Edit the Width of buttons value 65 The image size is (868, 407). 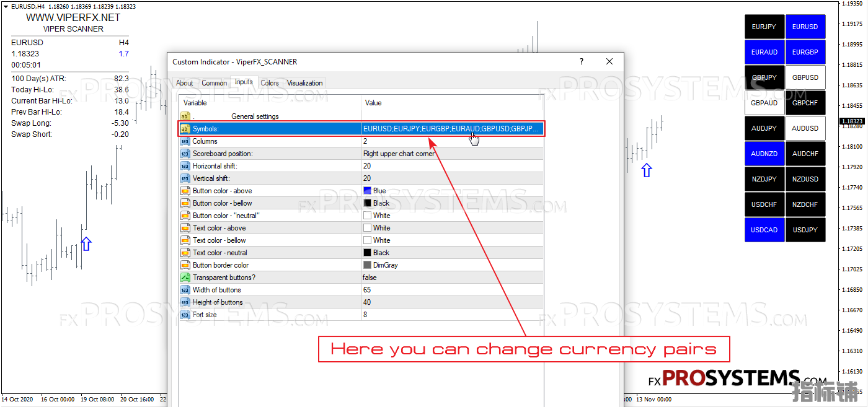tap(452, 290)
